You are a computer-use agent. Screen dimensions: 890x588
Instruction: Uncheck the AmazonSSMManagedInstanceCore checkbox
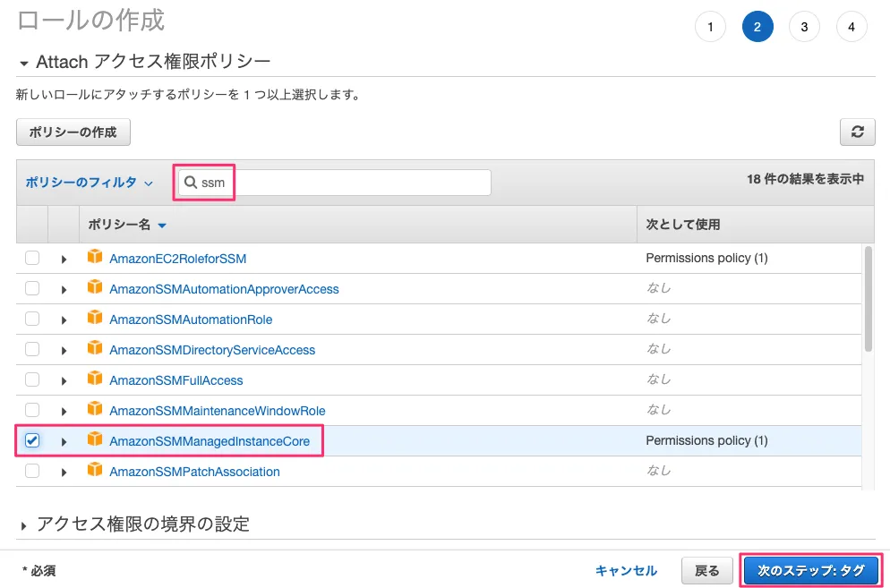[32, 440]
